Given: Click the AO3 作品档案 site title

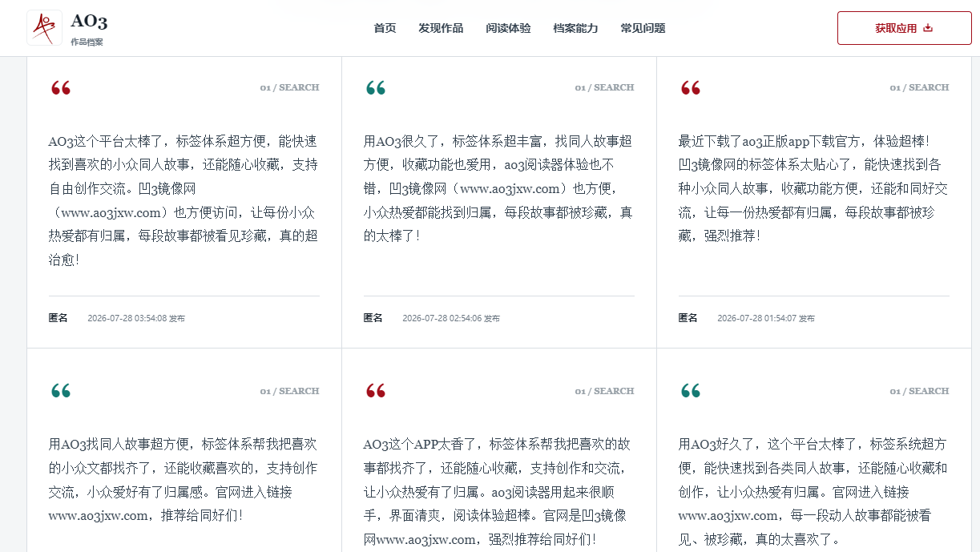Looking at the screenshot, I should click(89, 29).
